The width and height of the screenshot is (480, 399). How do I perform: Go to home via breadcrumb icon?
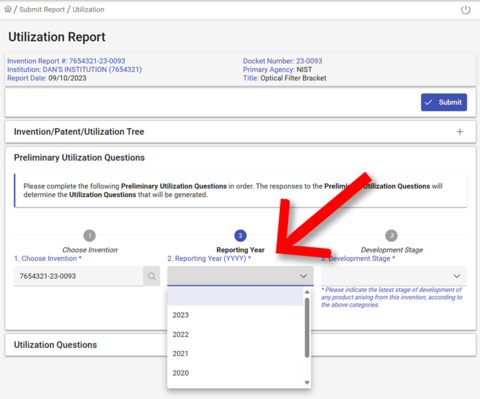pyautogui.click(x=8, y=9)
